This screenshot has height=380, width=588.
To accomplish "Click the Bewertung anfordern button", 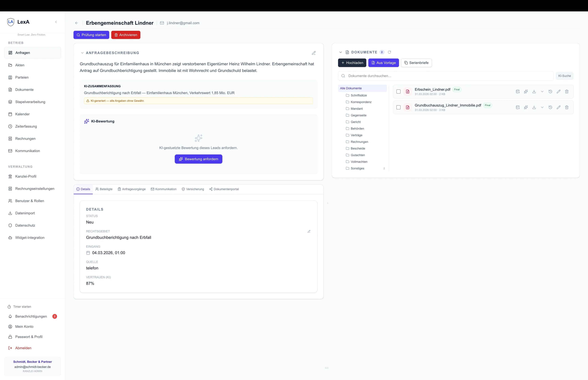I will (198, 159).
